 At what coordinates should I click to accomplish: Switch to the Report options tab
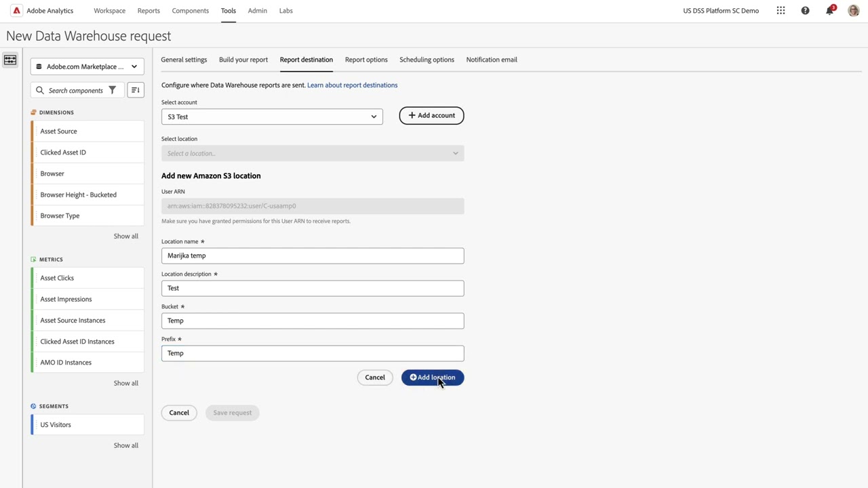coord(366,60)
